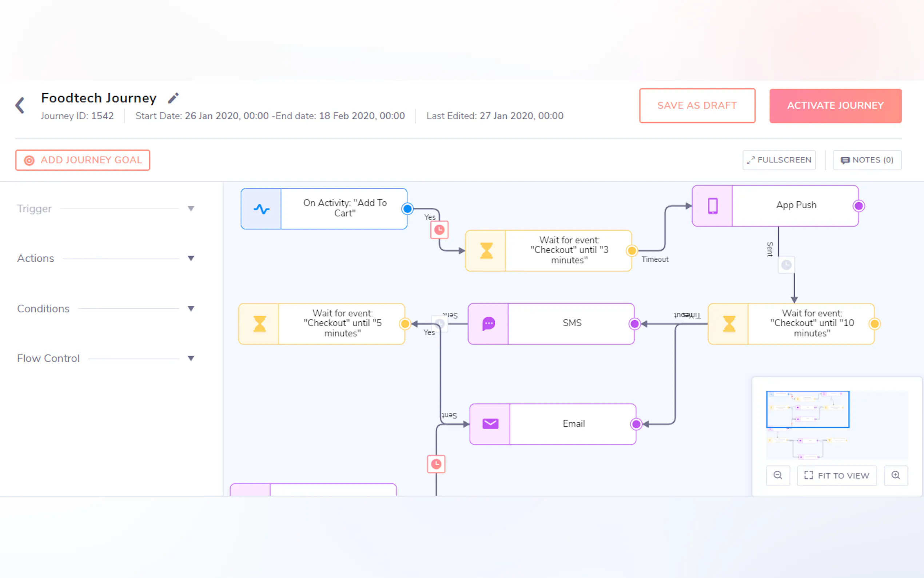Open the Notes (0) panel
This screenshot has width=924, height=578.
click(x=867, y=160)
